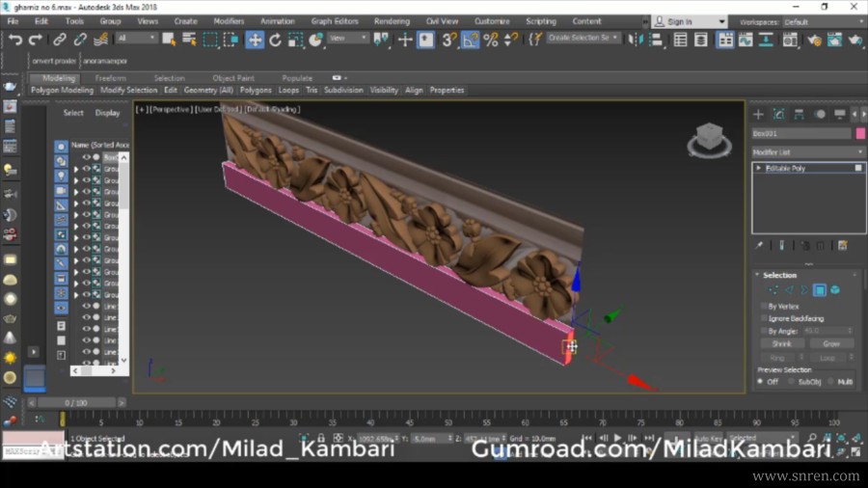Switch to the Freeform ribbon tab
Screen dimensions: 868x488
(111, 78)
